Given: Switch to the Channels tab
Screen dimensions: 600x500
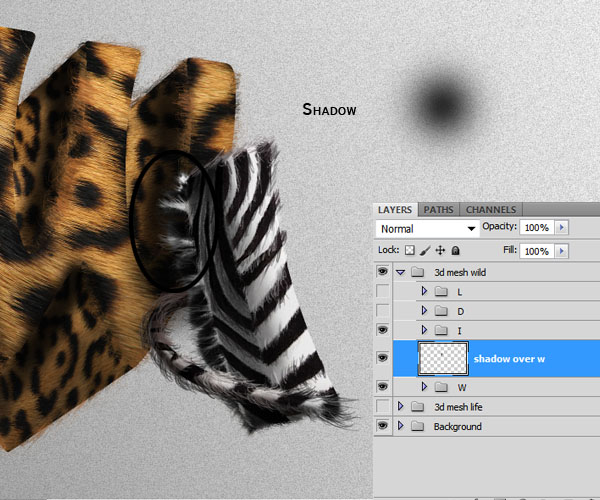Looking at the screenshot, I should pos(491,210).
